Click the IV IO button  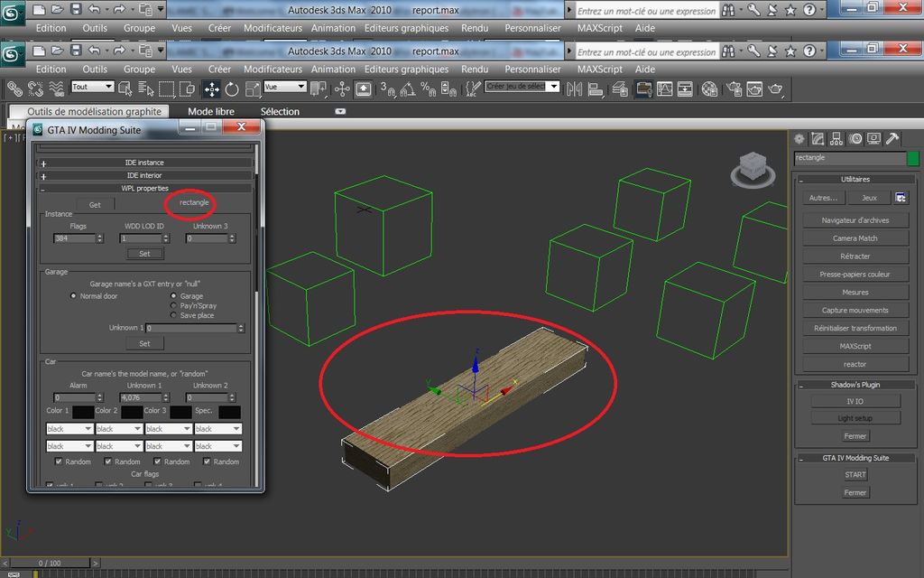(855, 402)
